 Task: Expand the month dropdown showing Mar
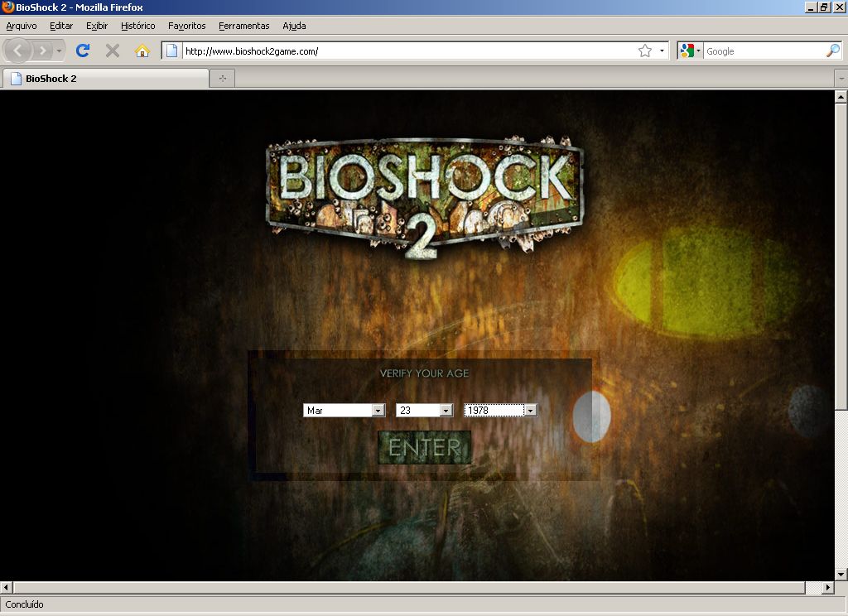(x=378, y=410)
